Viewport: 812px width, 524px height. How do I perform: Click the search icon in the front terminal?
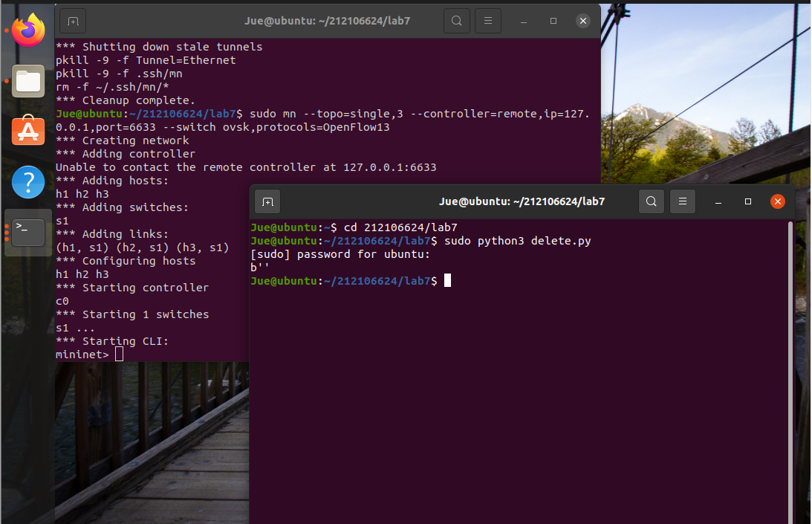coord(652,201)
